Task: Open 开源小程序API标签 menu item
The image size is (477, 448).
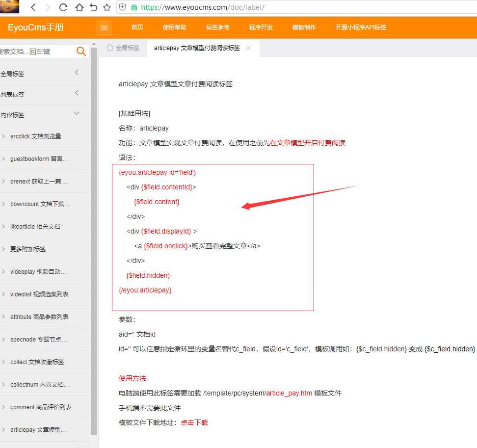Action: tap(361, 27)
